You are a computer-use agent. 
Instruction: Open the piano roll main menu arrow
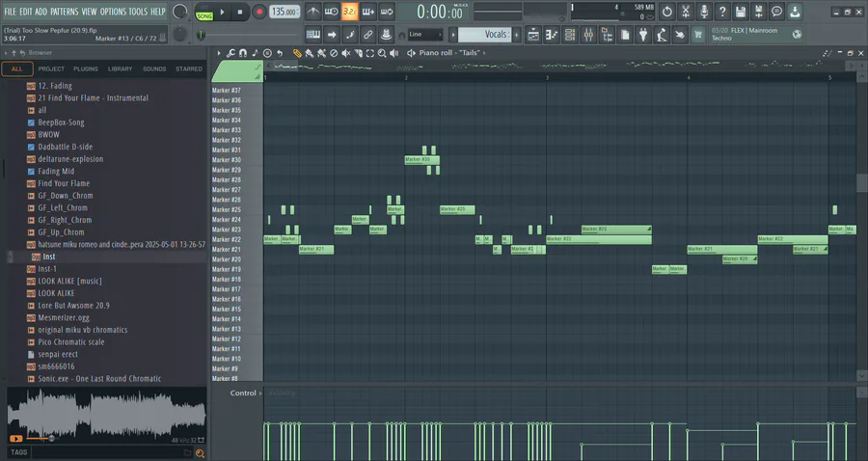(219, 53)
